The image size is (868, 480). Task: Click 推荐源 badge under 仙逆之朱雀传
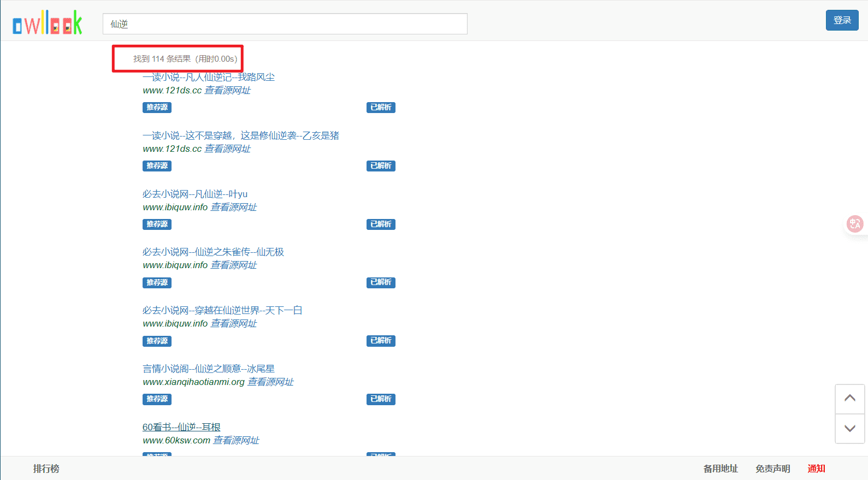coord(157,283)
